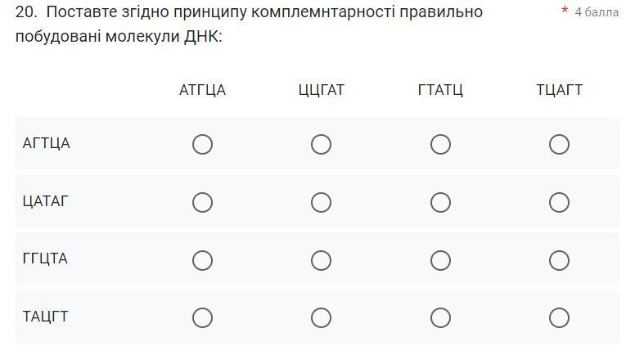Select ТЦАГТ for row ГГЦТА
Viewport: 626px width, 364px height.
coord(559,260)
